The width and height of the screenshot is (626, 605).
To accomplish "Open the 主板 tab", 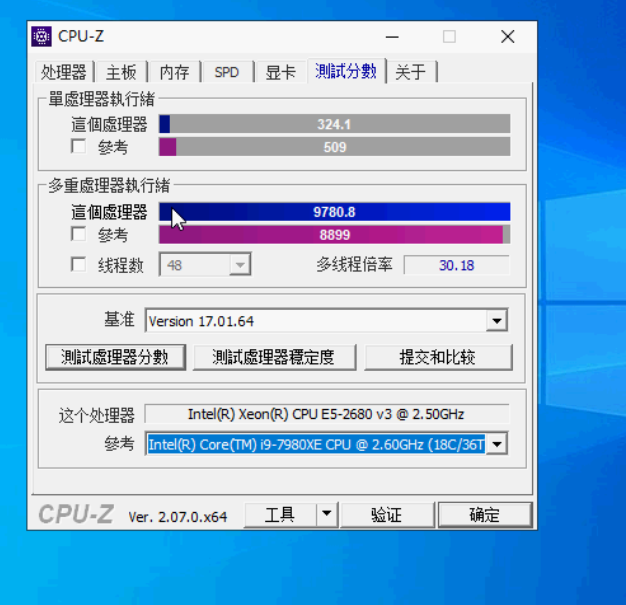I will (x=121, y=72).
